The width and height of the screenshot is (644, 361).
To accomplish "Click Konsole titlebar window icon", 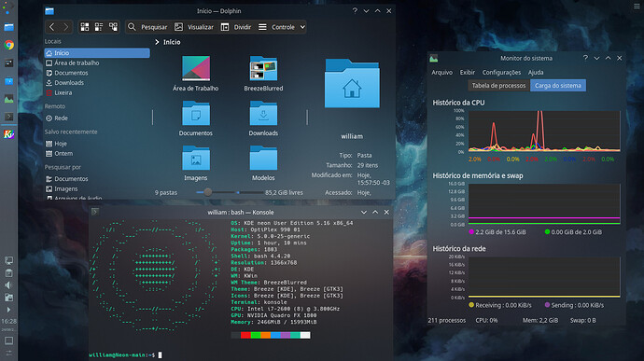I will pos(95,212).
